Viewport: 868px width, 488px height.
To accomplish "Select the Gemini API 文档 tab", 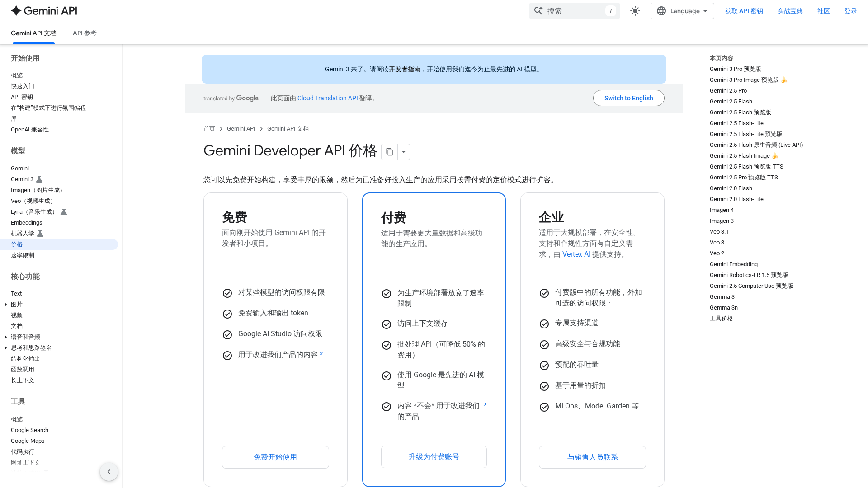I will tap(33, 33).
